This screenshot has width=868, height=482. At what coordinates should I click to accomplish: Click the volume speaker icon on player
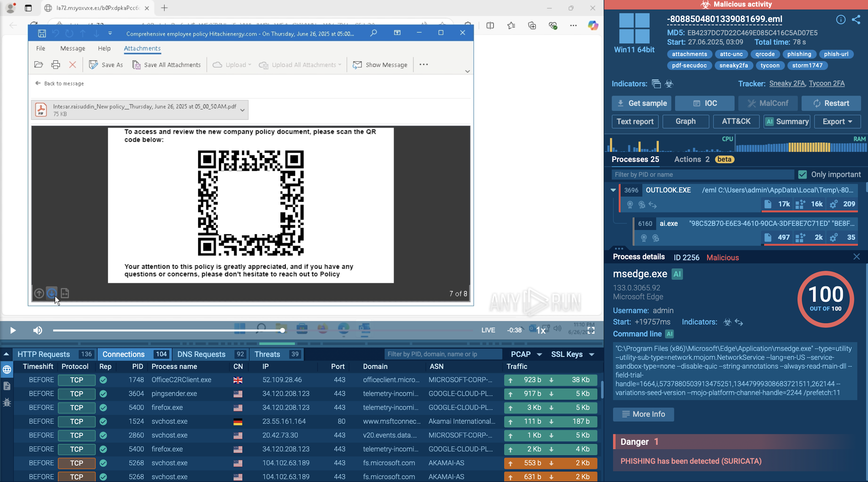pos(38,330)
